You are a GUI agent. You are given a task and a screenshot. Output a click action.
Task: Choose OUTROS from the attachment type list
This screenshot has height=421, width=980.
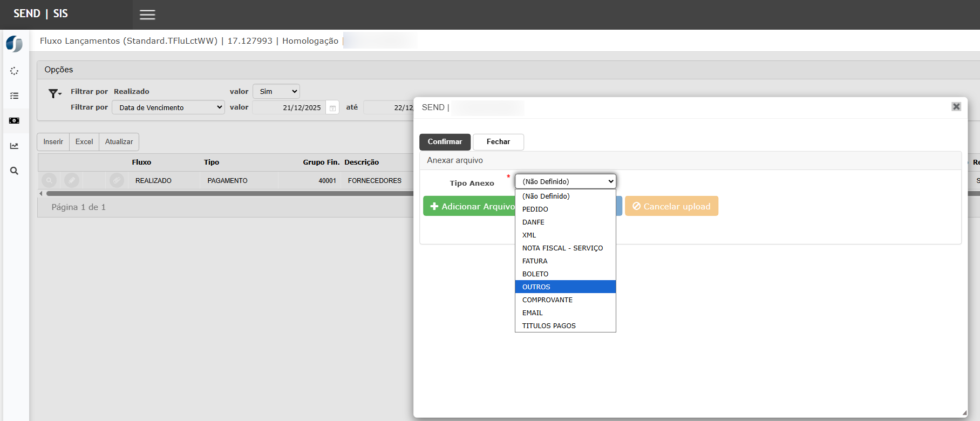[565, 287]
